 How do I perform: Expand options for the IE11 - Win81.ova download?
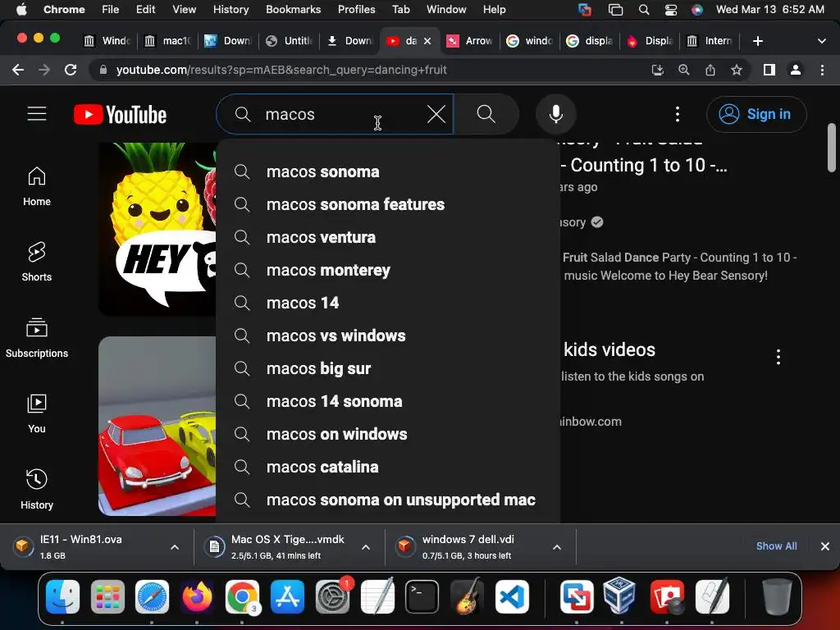175,547
